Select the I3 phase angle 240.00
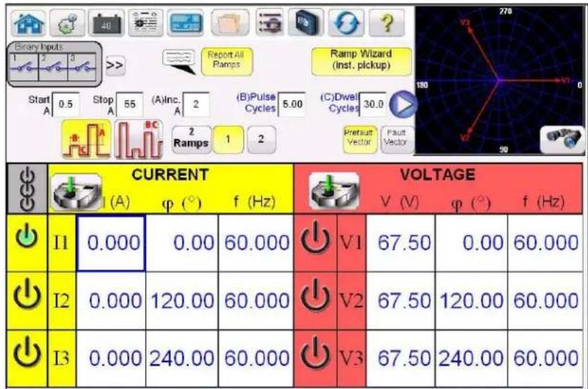 tap(182, 359)
